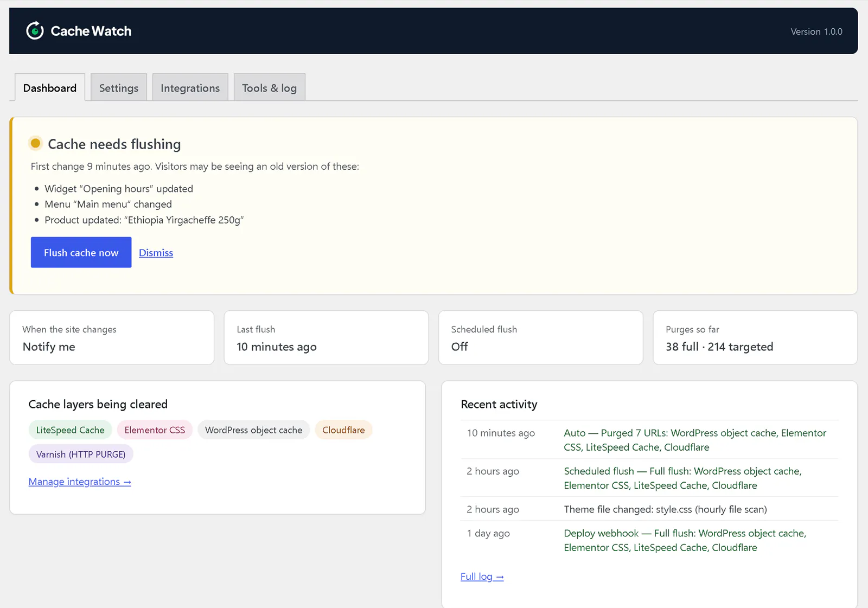
Task: Click the Elementor CSS tag
Action: [x=155, y=430]
